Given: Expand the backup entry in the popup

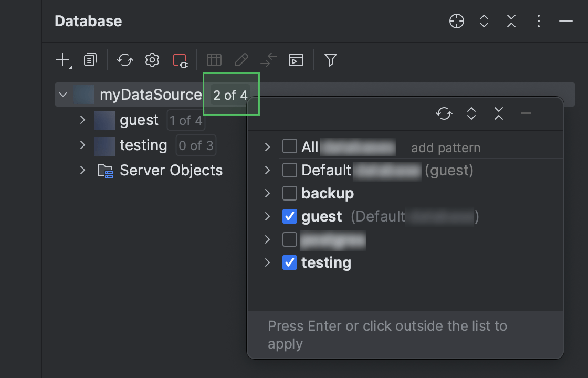Looking at the screenshot, I should (x=268, y=193).
